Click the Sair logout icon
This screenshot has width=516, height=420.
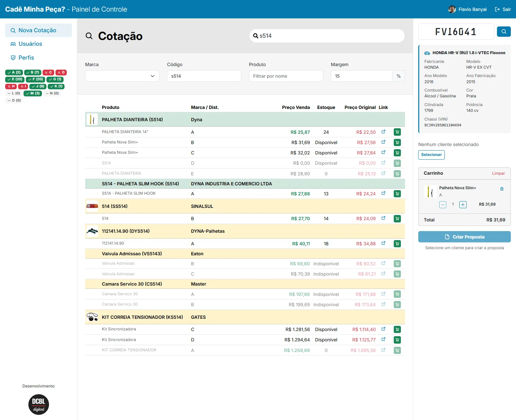click(497, 9)
